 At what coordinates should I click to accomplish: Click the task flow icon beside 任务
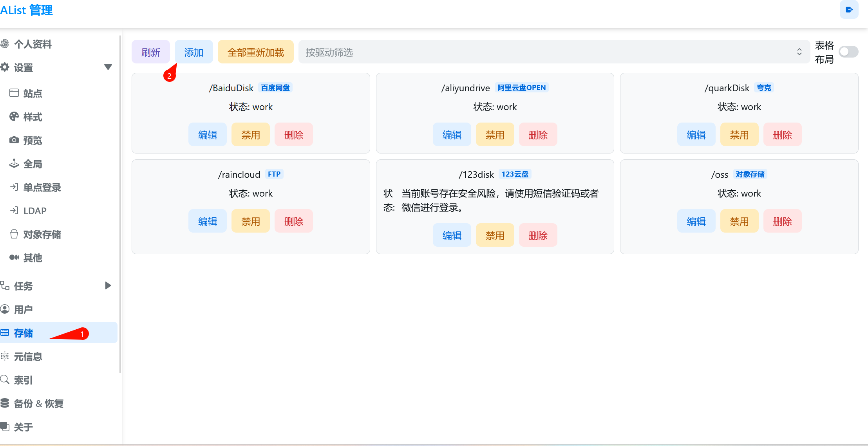[x=5, y=286]
